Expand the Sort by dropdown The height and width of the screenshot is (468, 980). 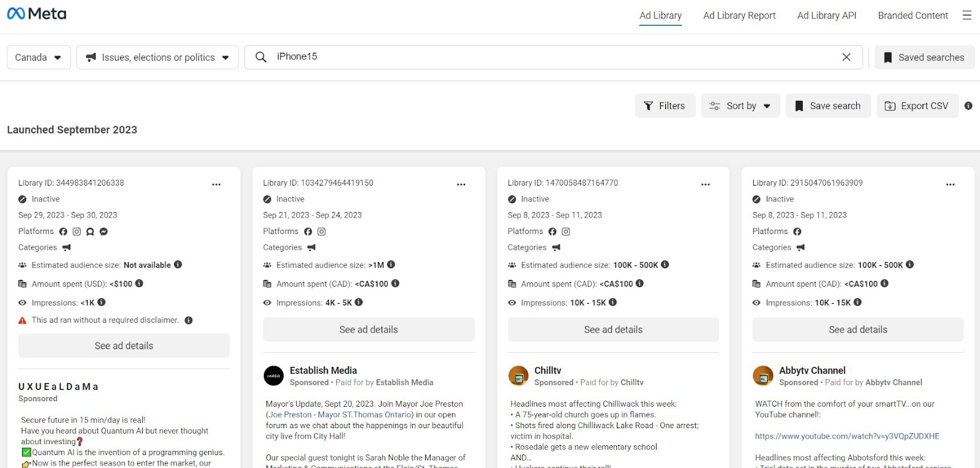tap(741, 106)
